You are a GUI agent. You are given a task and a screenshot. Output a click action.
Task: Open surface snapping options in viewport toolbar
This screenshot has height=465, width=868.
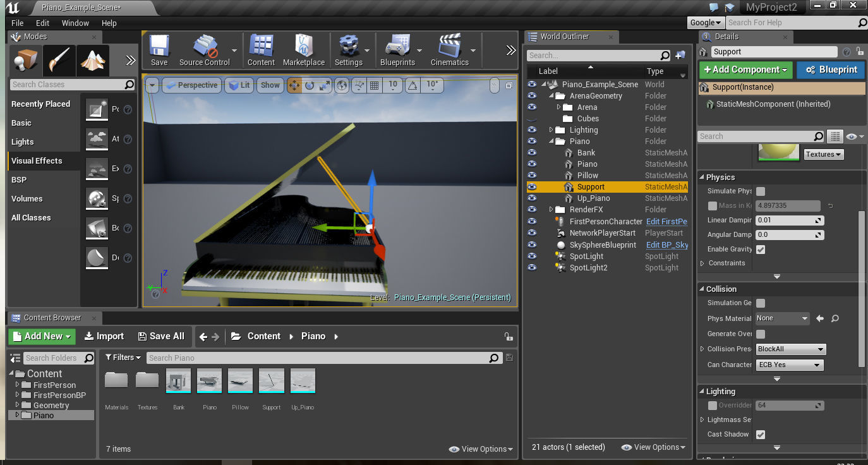(x=359, y=85)
